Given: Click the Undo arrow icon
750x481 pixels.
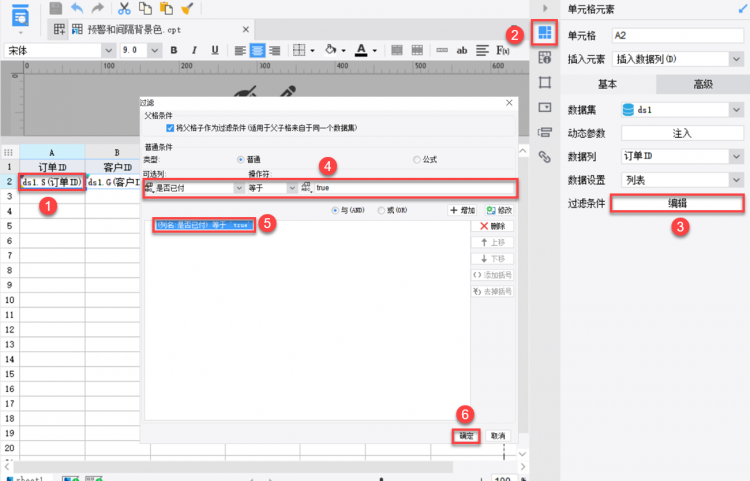Looking at the screenshot, I should click(x=77, y=8).
